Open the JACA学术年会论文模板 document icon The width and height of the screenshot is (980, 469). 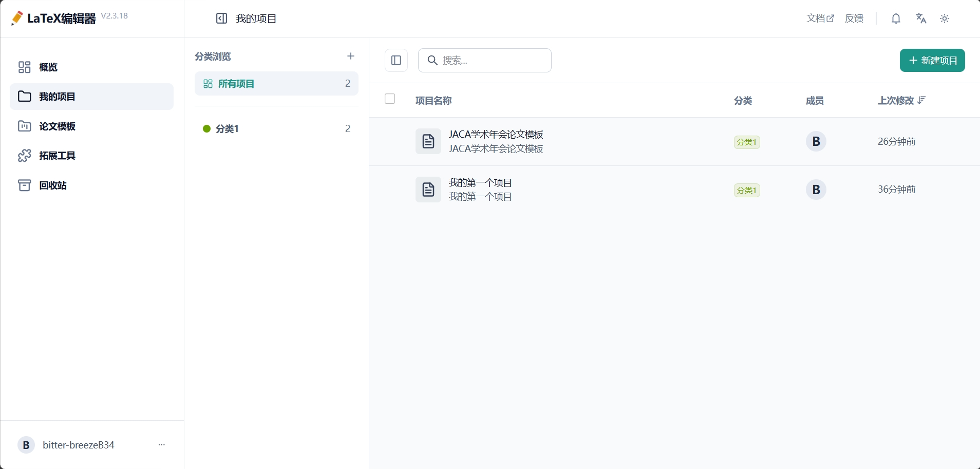pyautogui.click(x=428, y=141)
